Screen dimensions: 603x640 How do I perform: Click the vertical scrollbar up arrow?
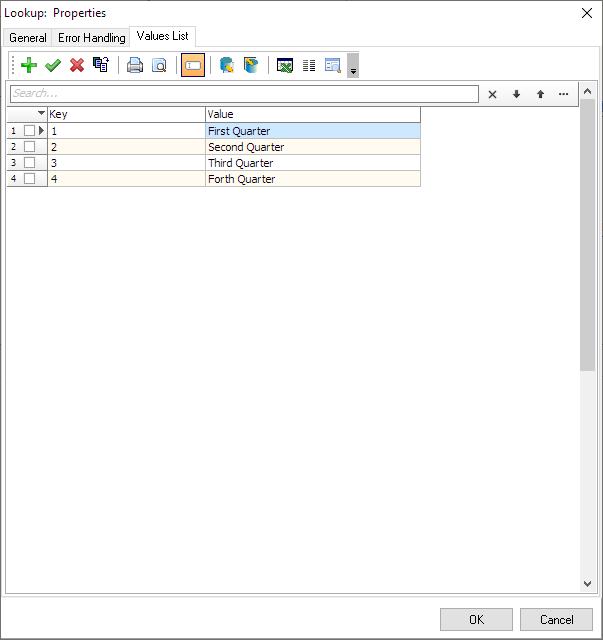coord(587,91)
